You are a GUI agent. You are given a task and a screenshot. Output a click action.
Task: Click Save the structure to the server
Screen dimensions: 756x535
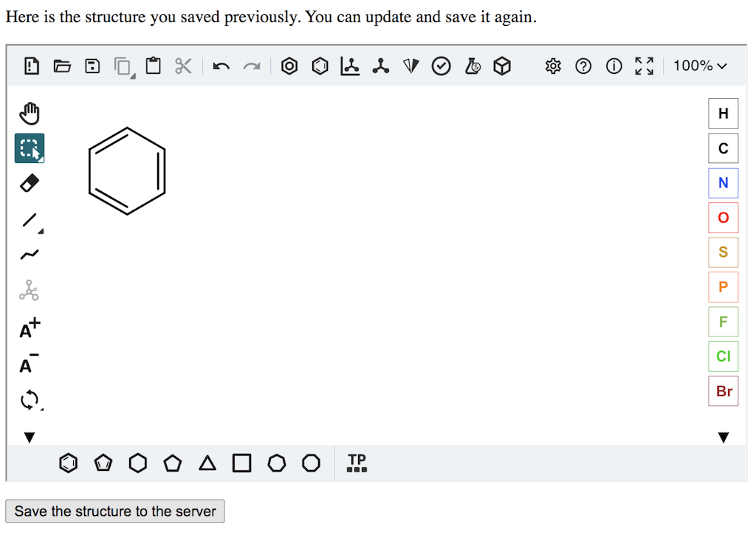[x=115, y=511]
